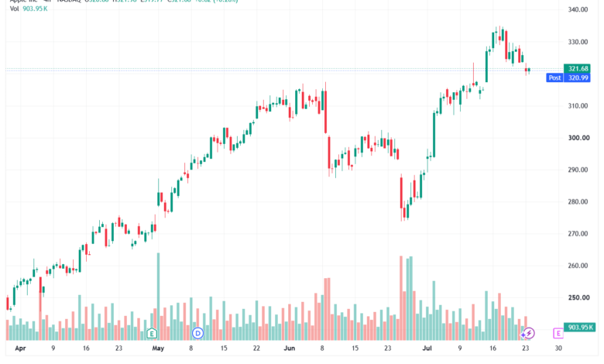Viewport: 604px width, 364px height.
Task: Open the green earnings 'E' marker
Action: tap(152, 333)
